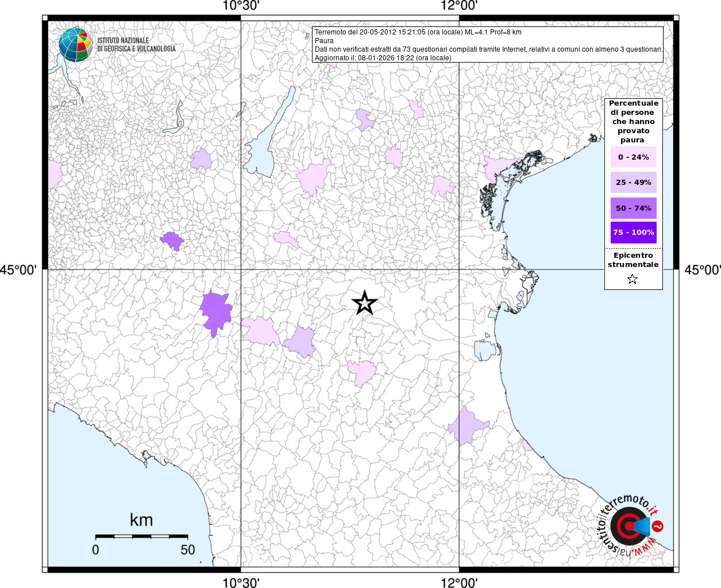Click the epicenter star on the map

364,303
